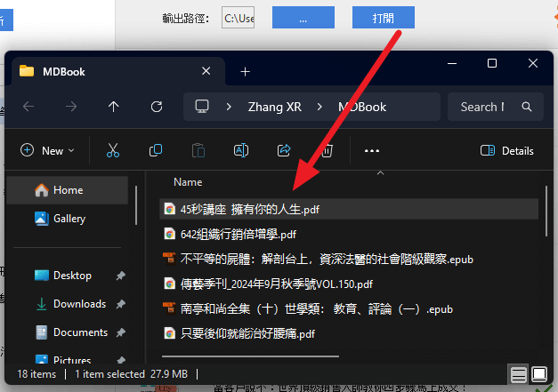Screen dimensions: 558x392
Task: Click the 18 items status bar text
Action: tap(36, 374)
